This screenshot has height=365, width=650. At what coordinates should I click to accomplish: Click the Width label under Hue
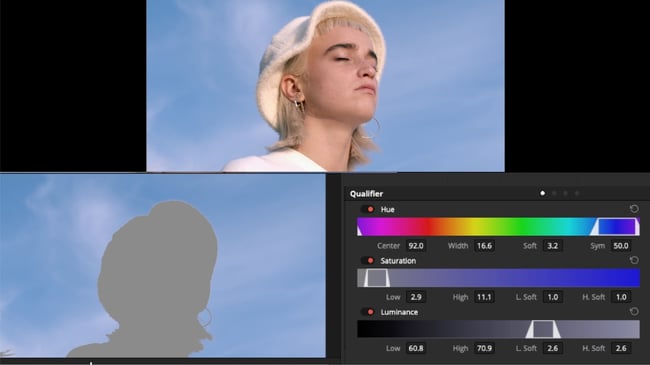pyautogui.click(x=458, y=246)
